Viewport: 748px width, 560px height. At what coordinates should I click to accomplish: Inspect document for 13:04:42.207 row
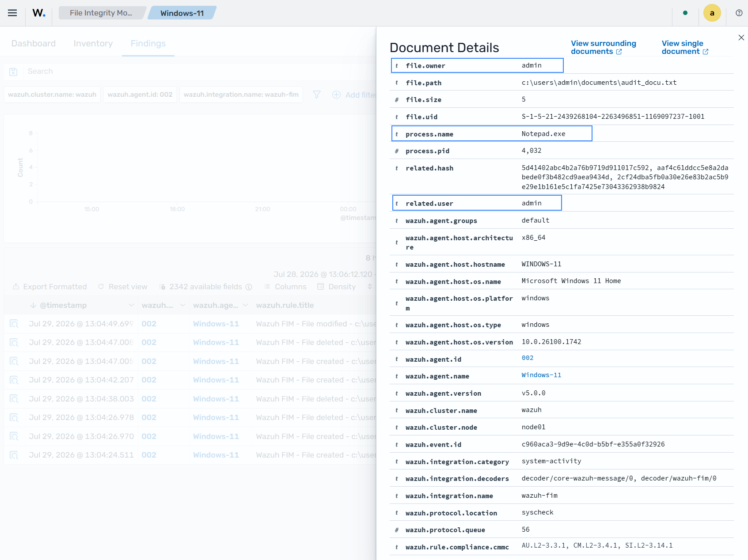(x=14, y=380)
